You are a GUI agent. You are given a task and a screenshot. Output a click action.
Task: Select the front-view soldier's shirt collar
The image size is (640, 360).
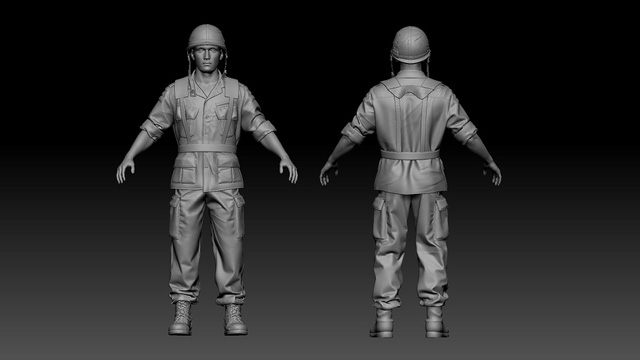(x=207, y=85)
